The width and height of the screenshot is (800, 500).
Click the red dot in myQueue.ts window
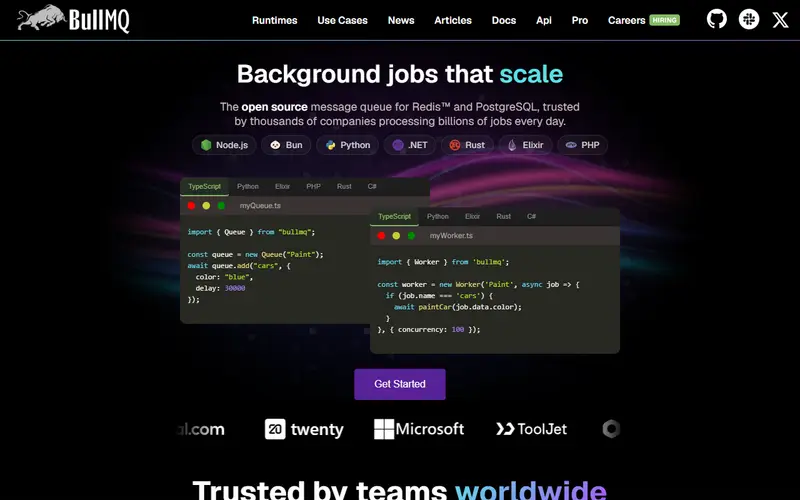point(191,206)
